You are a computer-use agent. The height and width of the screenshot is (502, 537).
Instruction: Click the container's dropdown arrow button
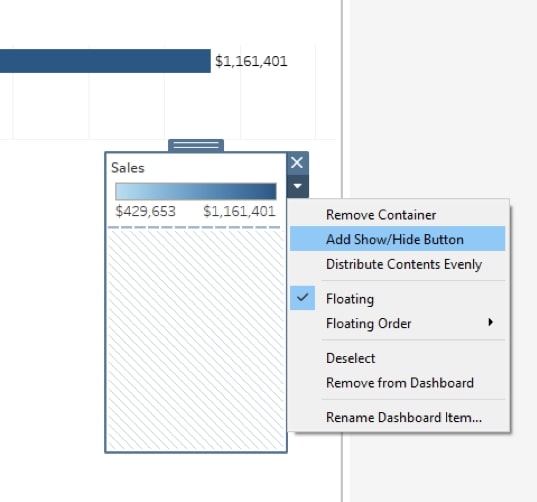click(x=297, y=186)
